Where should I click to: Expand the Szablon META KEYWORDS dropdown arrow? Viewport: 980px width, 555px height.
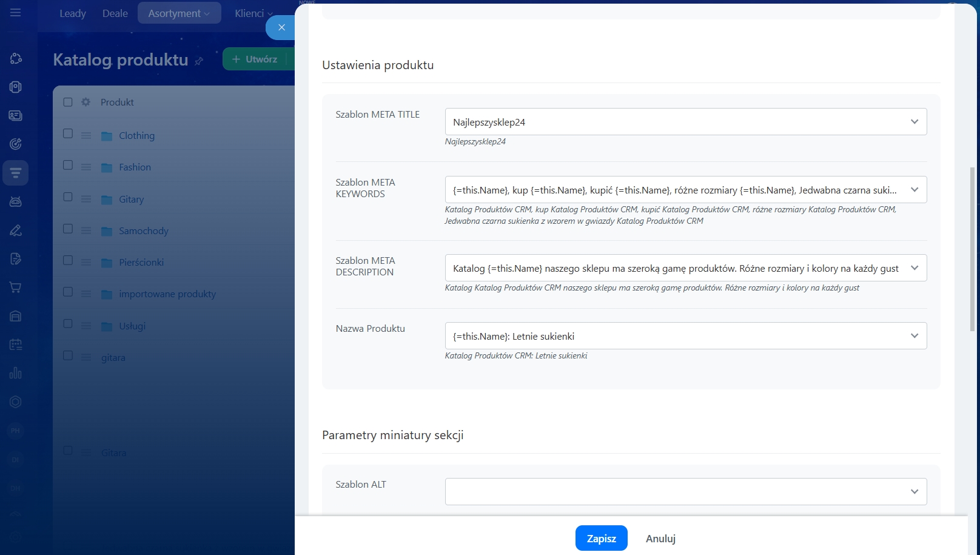coord(914,190)
